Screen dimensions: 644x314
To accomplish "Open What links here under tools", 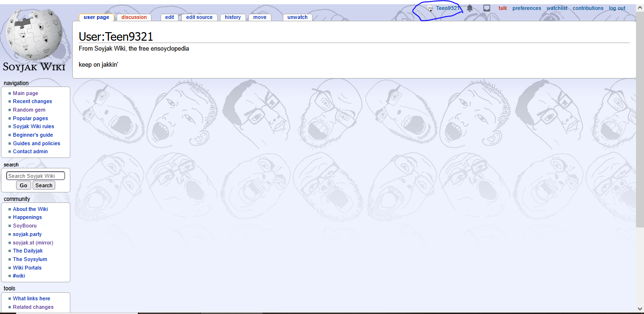I will pos(32,298).
